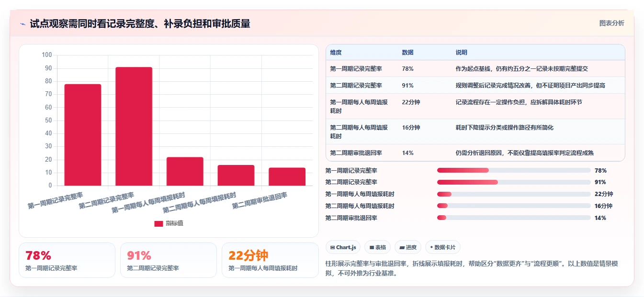Click the 第二周期审批退回率 chart bar
Screen dimensions: 644x297
click(x=287, y=176)
